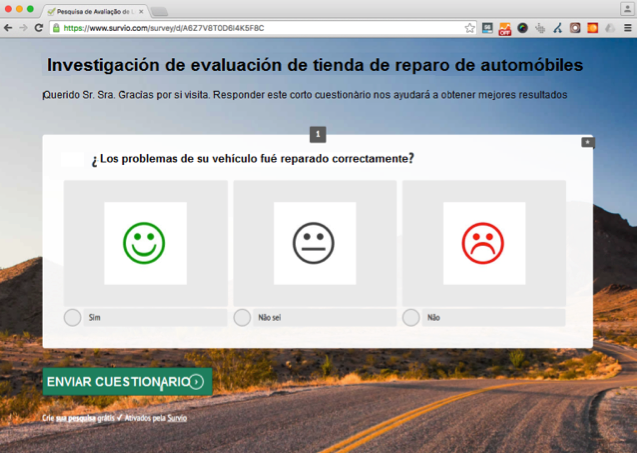Screen dimensions: 639x453
Task: Select the 'Não' radio button
Action: click(411, 317)
